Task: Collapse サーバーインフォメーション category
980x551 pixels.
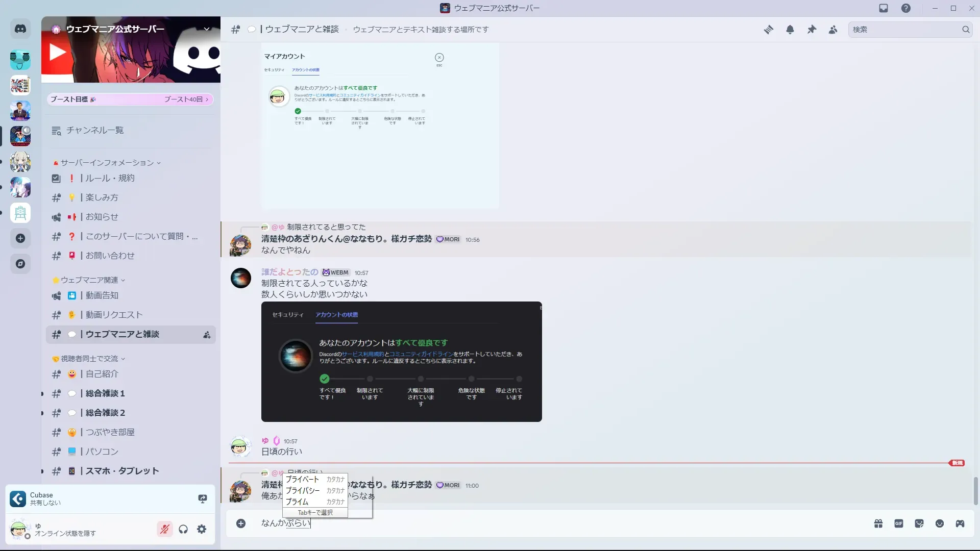Action: [107, 163]
